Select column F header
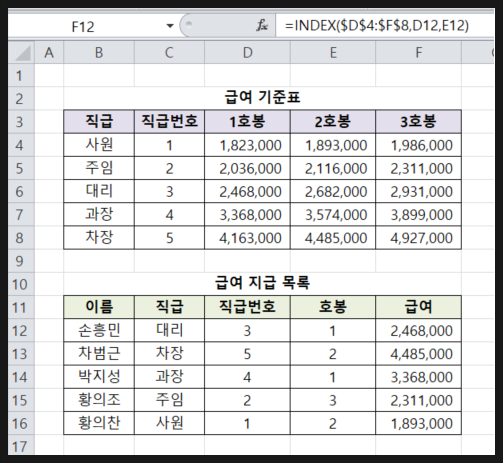The image size is (503, 463). (418, 53)
